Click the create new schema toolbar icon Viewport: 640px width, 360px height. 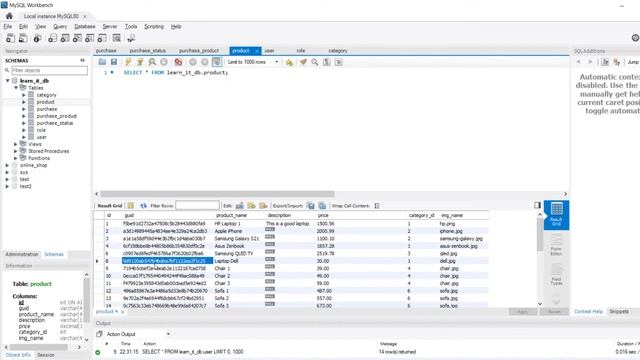(x=52, y=38)
